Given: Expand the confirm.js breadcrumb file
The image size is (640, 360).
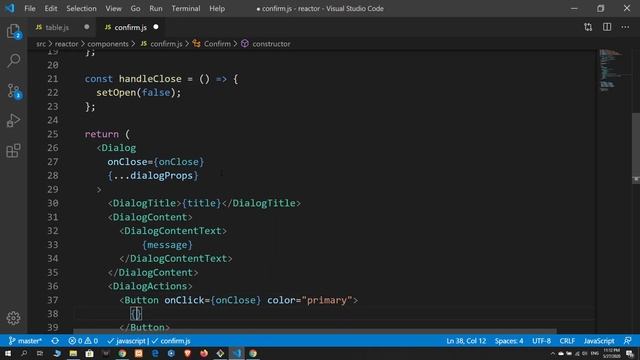Looking at the screenshot, I should coord(162,44).
